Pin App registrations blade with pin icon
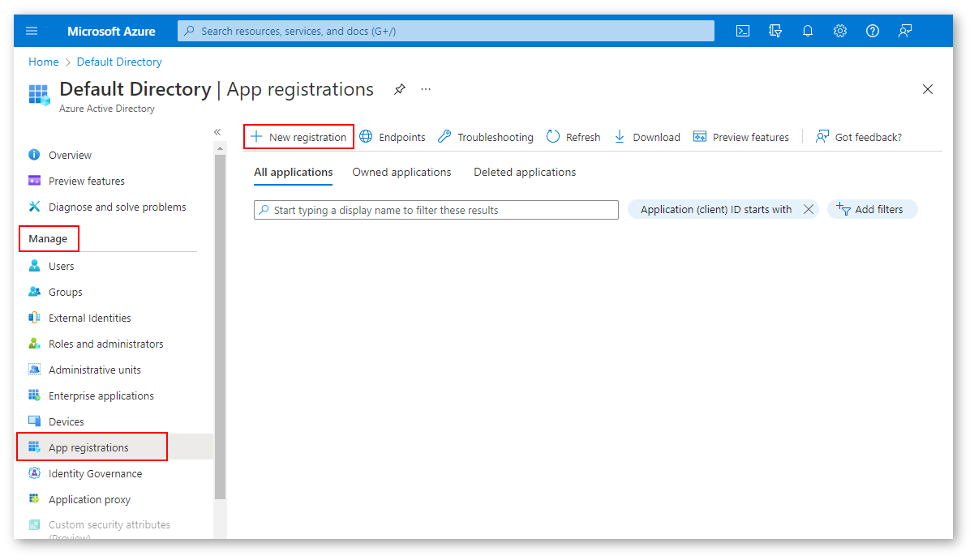The height and width of the screenshot is (560, 974). click(x=399, y=89)
